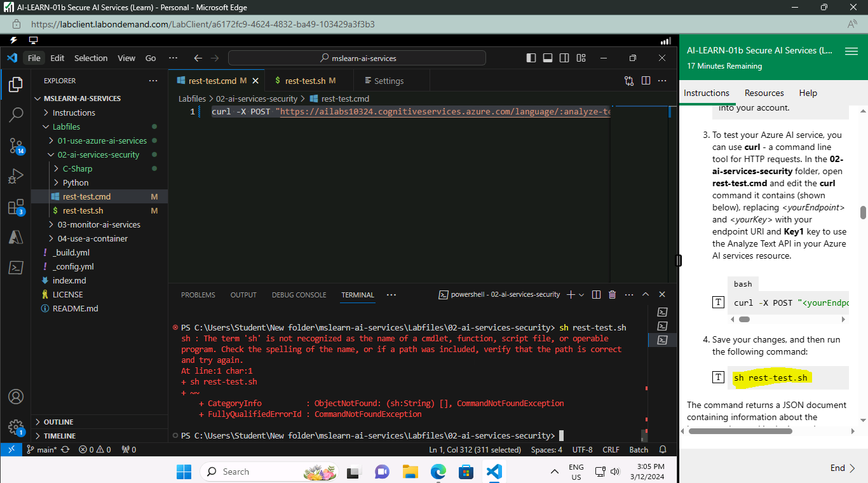This screenshot has height=483, width=868.
Task: Expand the Instructions folder in Explorer
Action: click(100, 112)
